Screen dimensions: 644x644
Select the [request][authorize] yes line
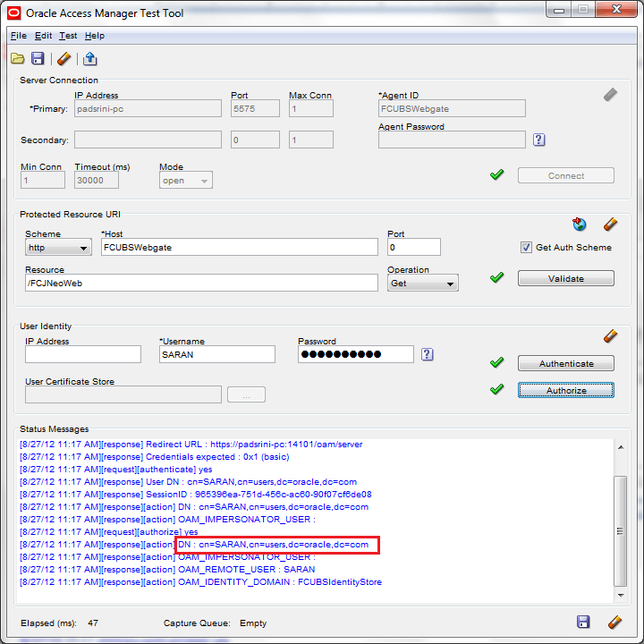tap(109, 532)
